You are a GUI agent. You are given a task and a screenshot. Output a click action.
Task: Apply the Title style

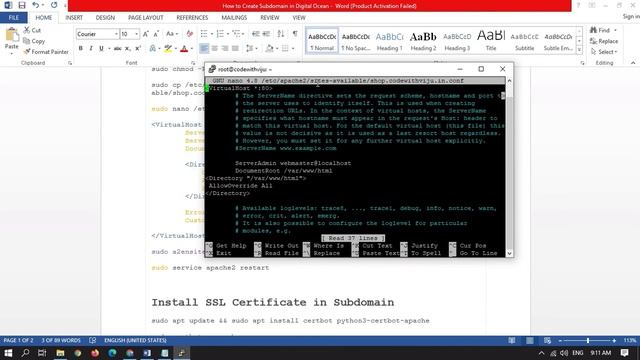coord(491,41)
